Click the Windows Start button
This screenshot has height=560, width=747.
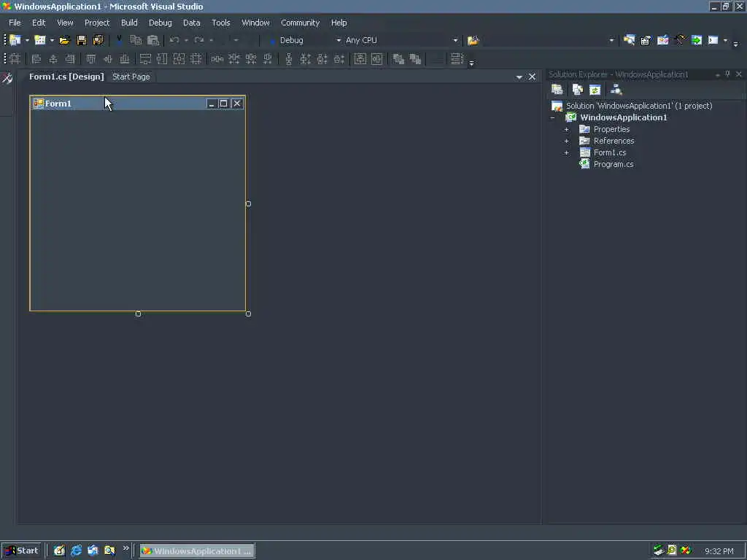pos(21,551)
